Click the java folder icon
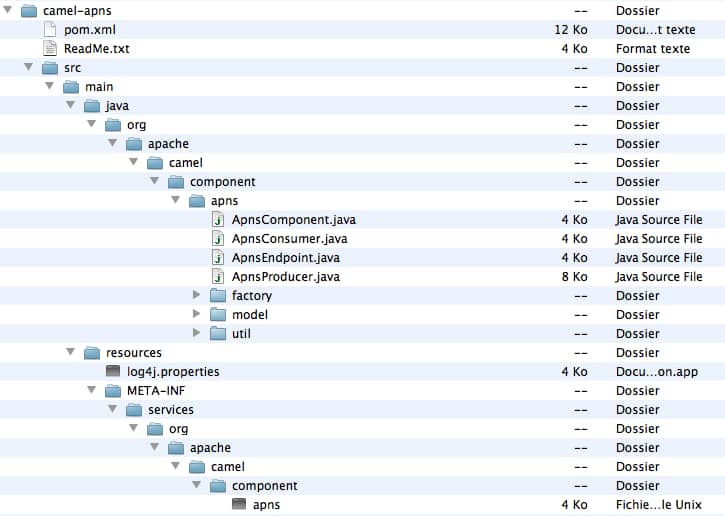The image size is (725, 516). 92,106
